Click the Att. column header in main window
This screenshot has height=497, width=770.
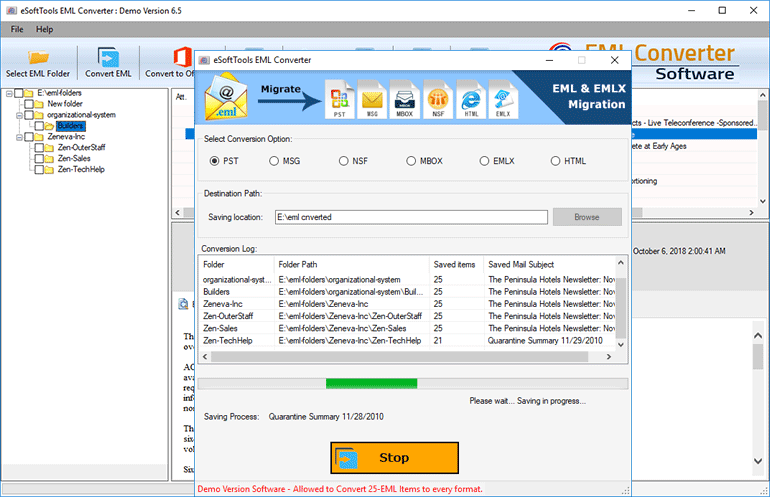pos(181,97)
